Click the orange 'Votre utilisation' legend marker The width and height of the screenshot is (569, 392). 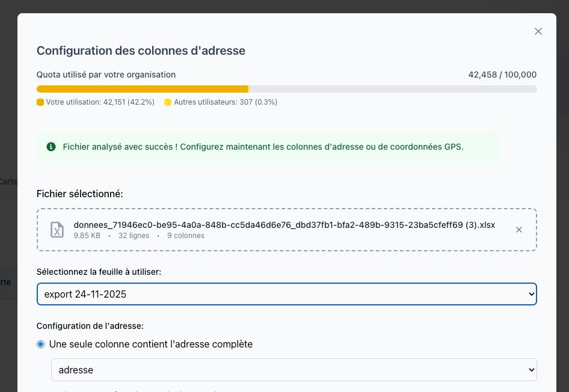(x=40, y=102)
